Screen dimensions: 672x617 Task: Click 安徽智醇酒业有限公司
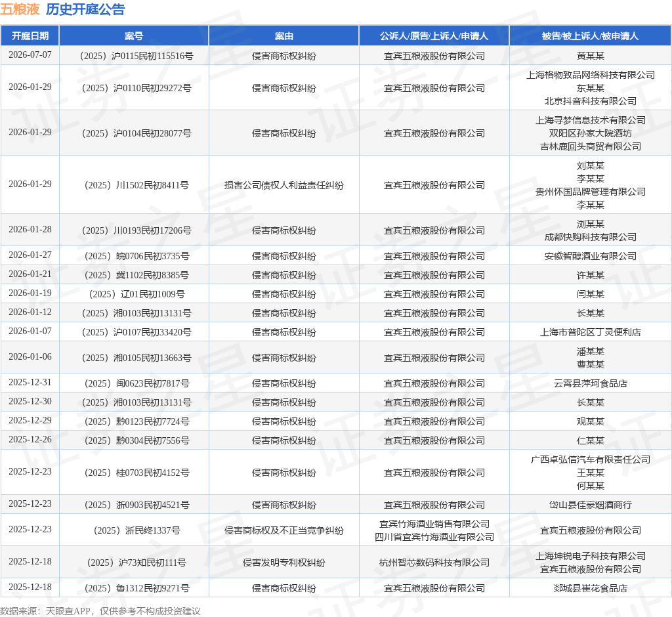[x=590, y=256]
